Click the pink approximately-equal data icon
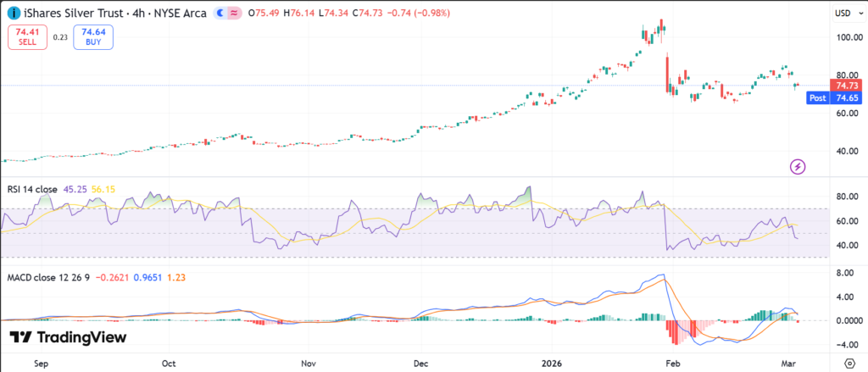This screenshot has width=868, height=372. 235,14
